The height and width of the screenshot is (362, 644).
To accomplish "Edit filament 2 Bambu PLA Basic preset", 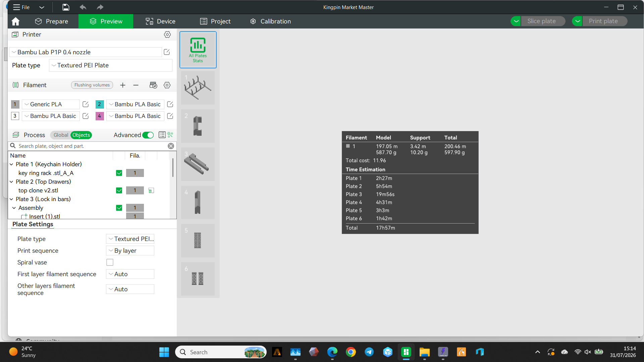I will click(x=170, y=104).
